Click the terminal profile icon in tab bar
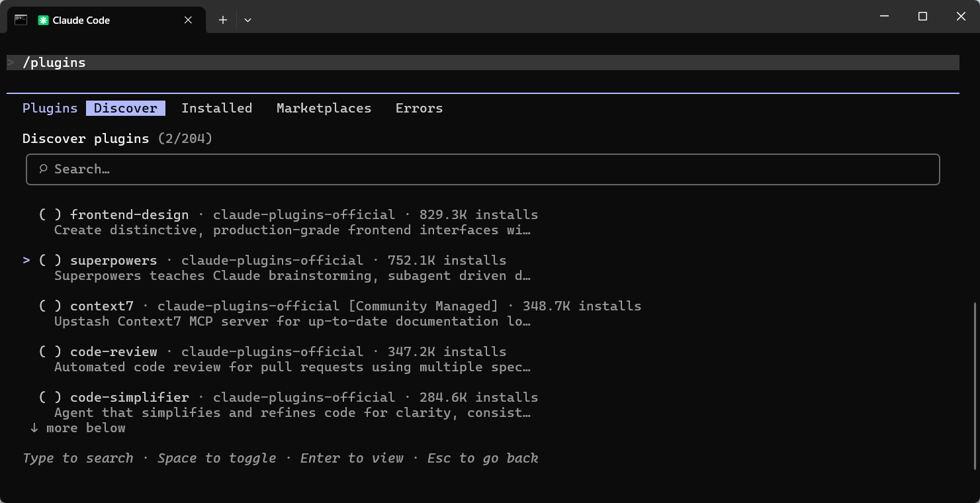Image resolution: width=980 pixels, height=503 pixels. 21,20
